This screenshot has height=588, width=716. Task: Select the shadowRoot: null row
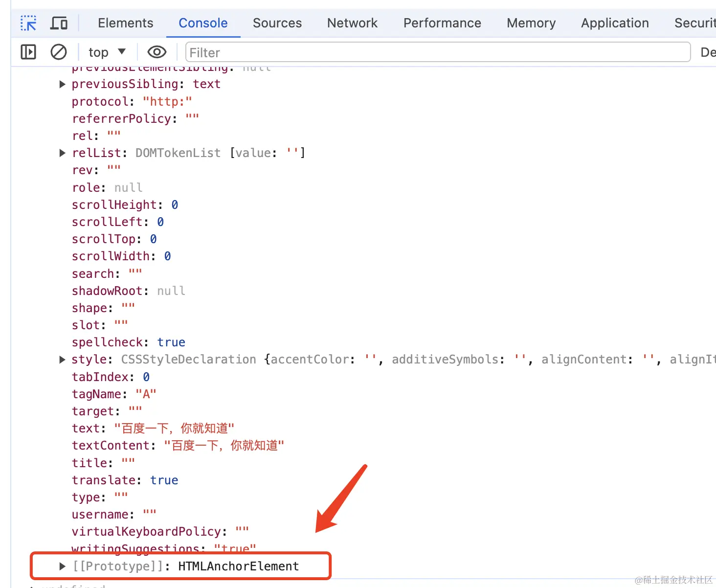129,291
